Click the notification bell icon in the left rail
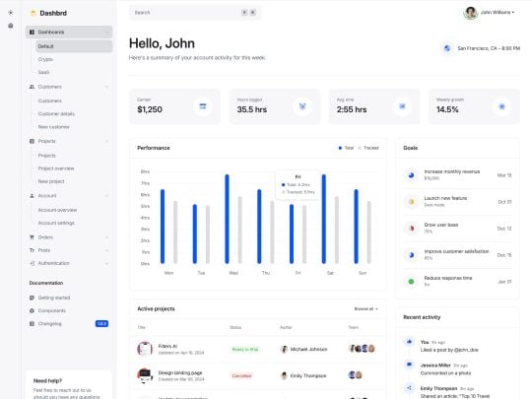Viewport: 532px width, 399px height. click(11, 26)
